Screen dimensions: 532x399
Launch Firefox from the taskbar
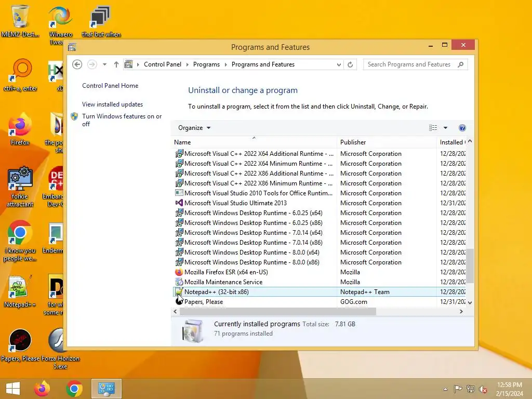tap(42, 389)
